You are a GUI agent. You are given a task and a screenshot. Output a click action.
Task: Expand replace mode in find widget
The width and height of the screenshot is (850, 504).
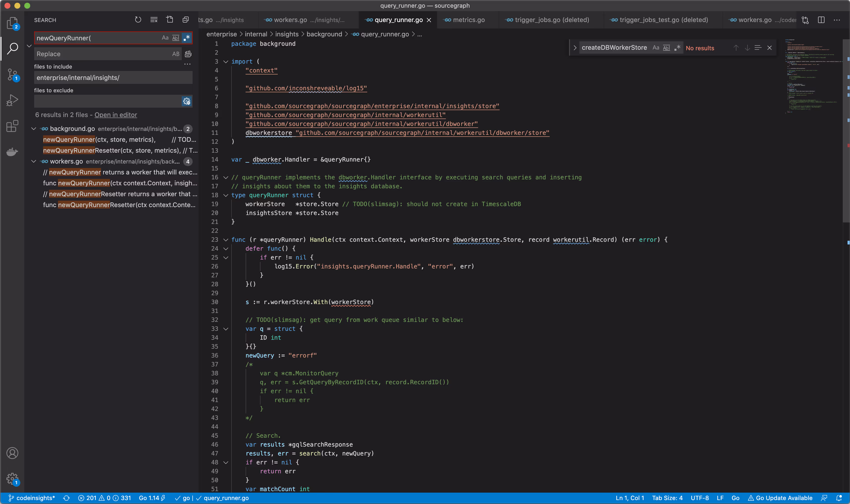coord(575,48)
